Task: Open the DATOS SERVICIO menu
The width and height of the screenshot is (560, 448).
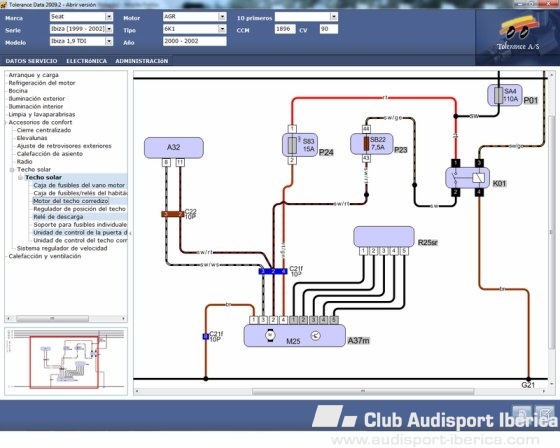Action: 31,61
